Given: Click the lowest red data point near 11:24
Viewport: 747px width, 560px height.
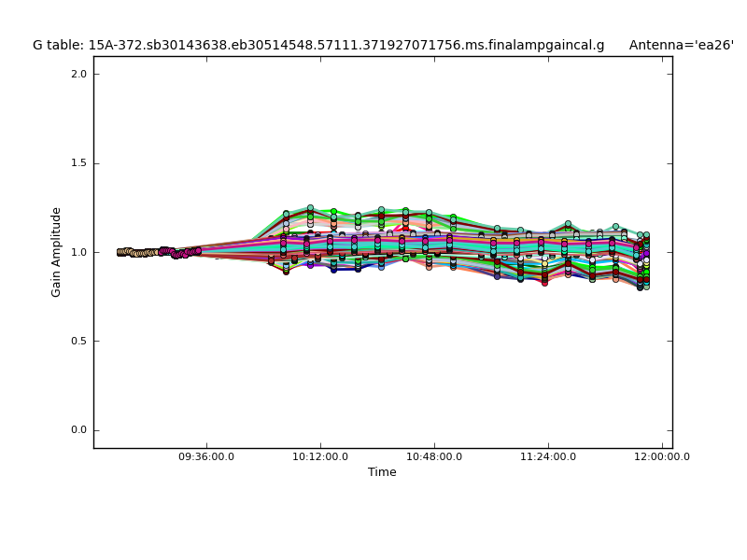Looking at the screenshot, I should [x=544, y=282].
